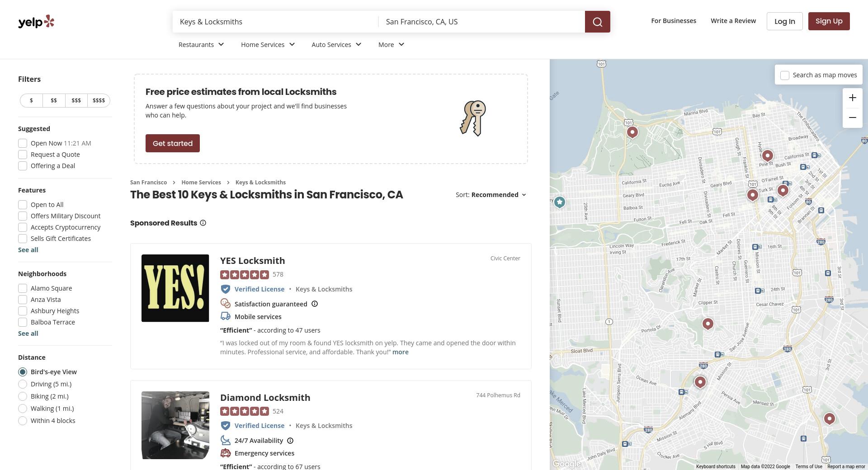868x470 pixels.
Task: Click map pin near Turk St
Action: pos(752,195)
